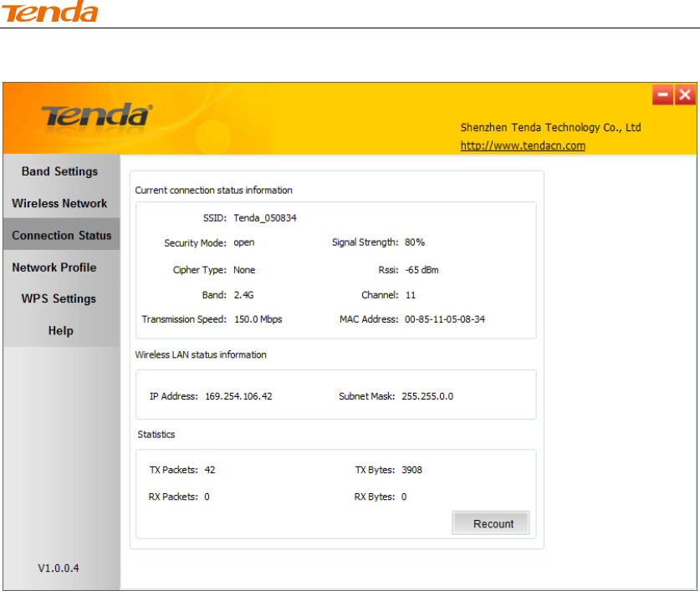Click the RX Bytes value 0
The image size is (700, 591).
click(404, 497)
